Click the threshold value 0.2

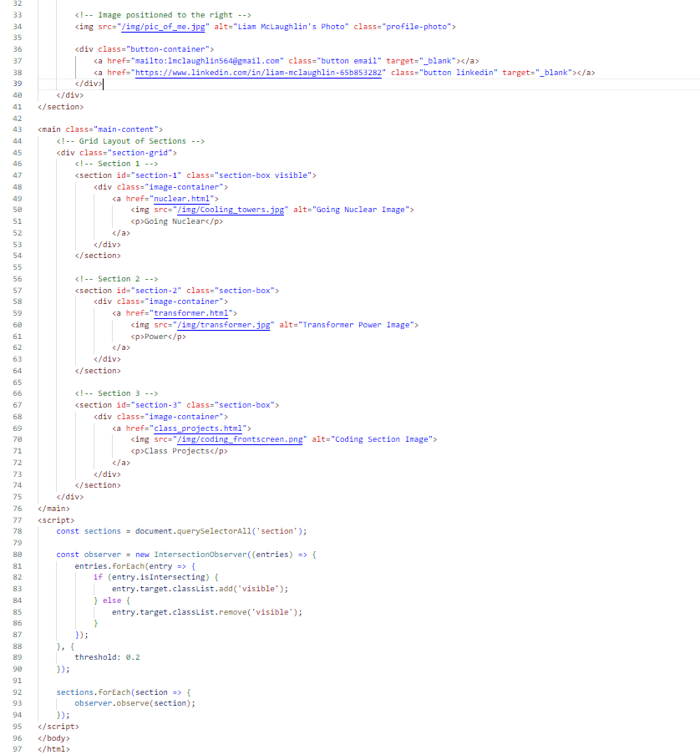[x=132, y=657]
